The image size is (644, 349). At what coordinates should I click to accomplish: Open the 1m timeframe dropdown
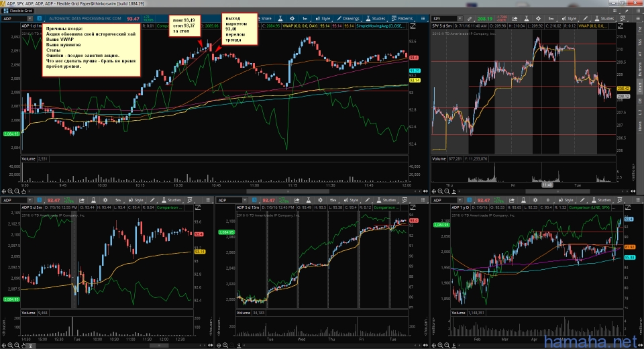tap(305, 19)
